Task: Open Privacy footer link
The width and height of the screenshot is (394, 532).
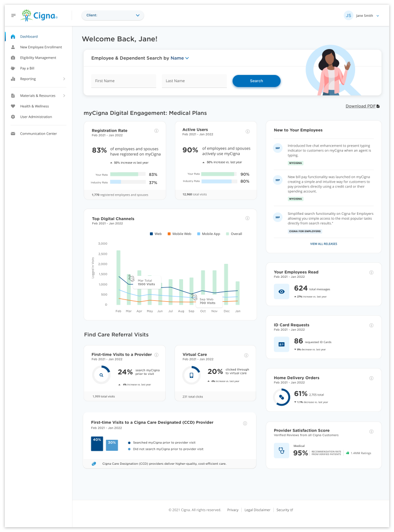Action: 233,510
